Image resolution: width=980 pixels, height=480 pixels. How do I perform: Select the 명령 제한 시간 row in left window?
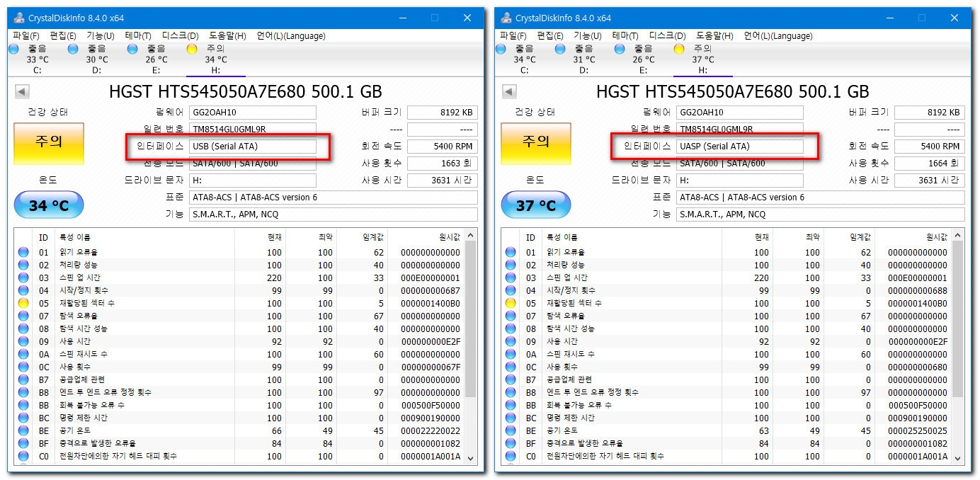coord(239,418)
